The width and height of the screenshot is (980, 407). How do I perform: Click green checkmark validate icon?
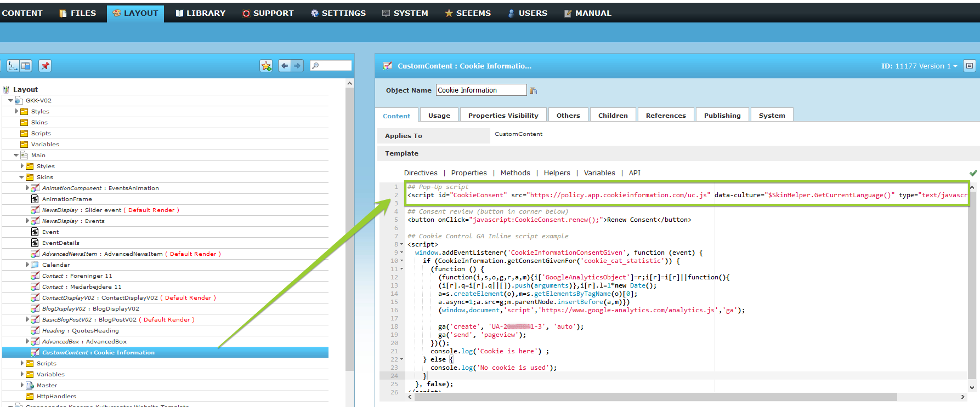973,173
